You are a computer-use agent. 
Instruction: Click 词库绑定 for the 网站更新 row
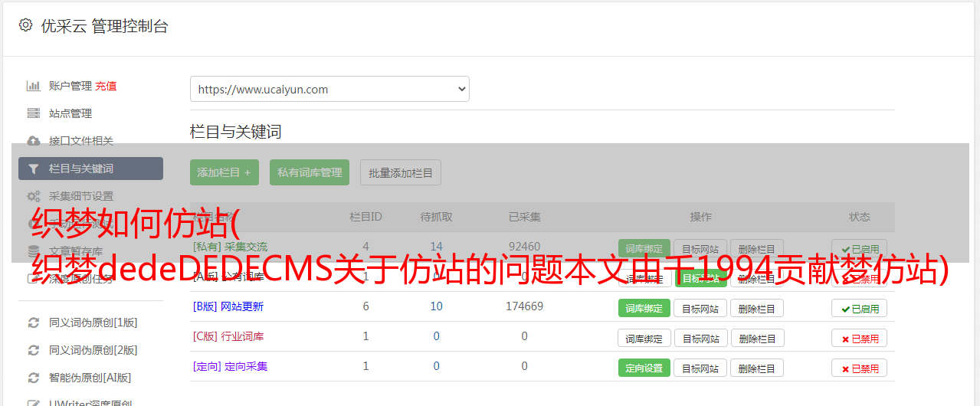pos(644,308)
